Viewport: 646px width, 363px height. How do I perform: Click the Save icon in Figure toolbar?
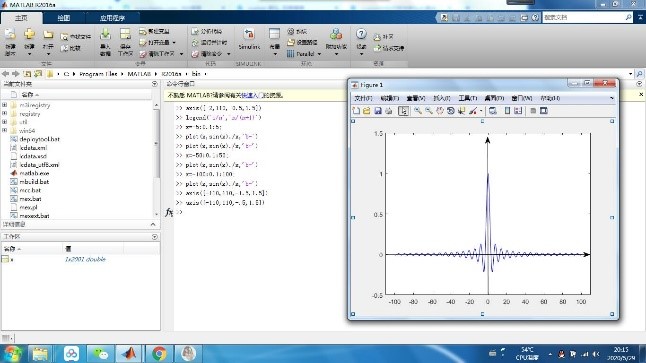tap(378, 111)
